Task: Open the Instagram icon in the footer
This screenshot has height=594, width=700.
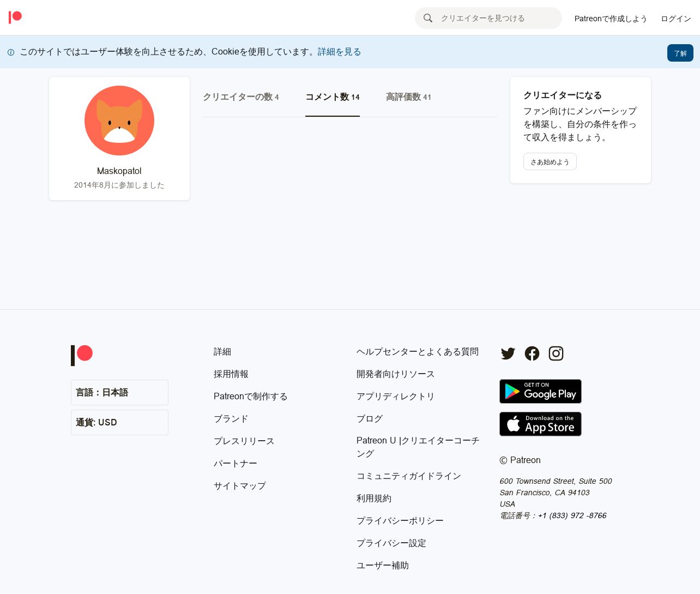Action: click(x=556, y=353)
